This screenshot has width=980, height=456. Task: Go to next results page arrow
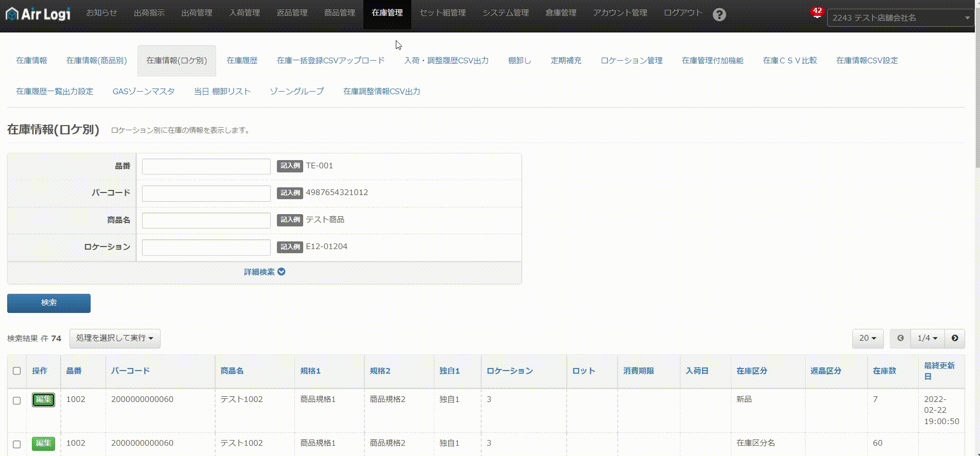pos(955,338)
